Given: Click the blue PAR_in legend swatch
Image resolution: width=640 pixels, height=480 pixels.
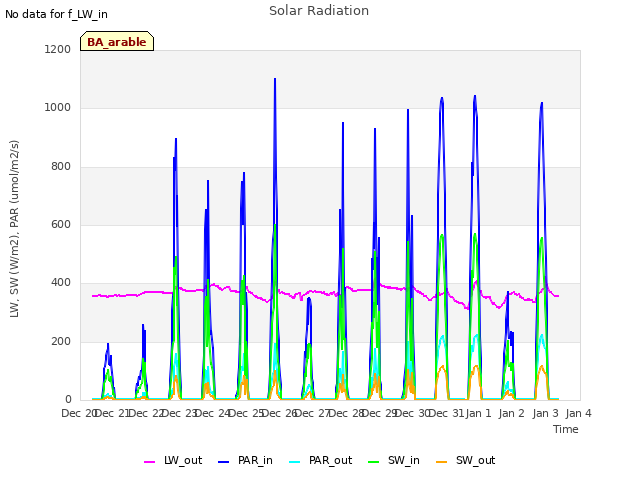Looking at the screenshot, I should point(223,462).
